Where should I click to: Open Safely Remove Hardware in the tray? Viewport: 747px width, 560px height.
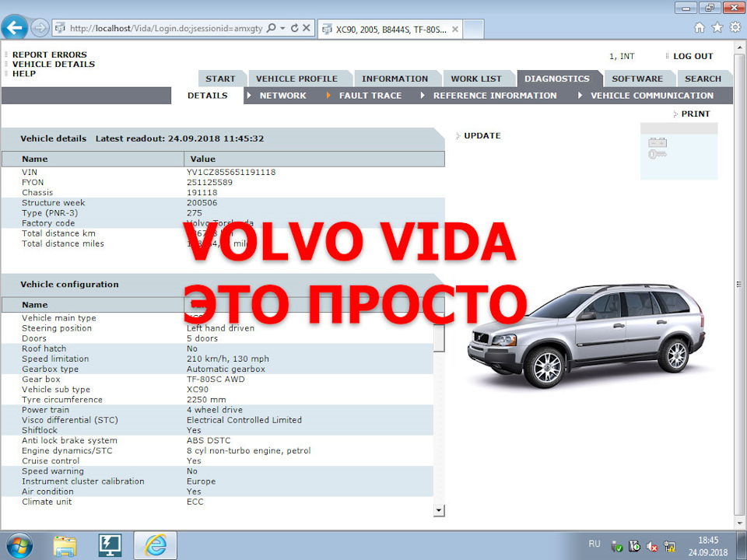tap(617, 545)
